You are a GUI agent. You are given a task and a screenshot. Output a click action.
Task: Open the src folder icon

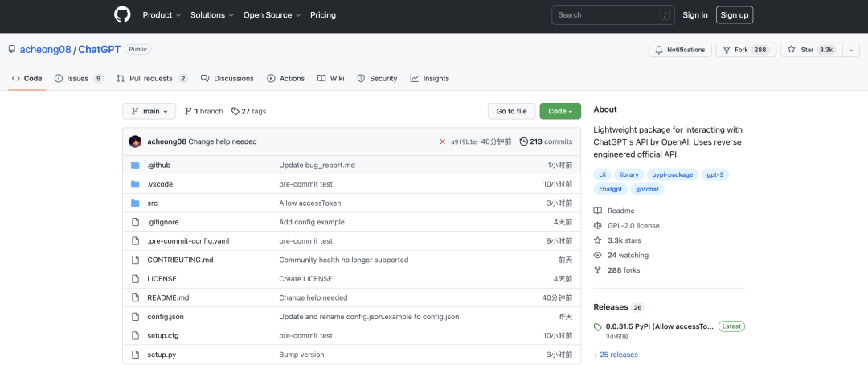pyautogui.click(x=135, y=203)
